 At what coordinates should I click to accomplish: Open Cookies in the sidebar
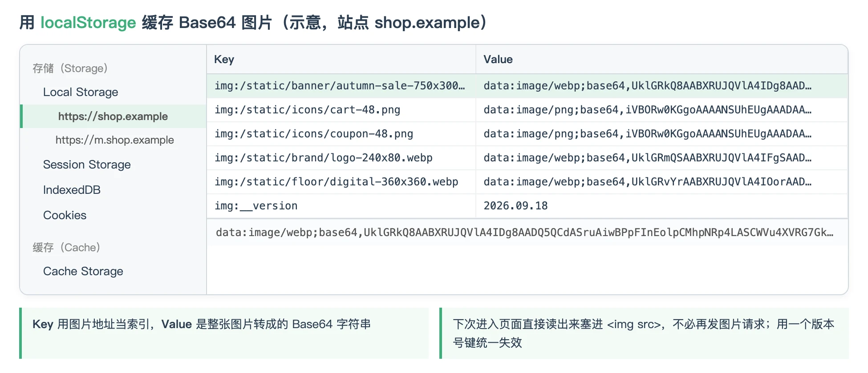pyautogui.click(x=65, y=215)
